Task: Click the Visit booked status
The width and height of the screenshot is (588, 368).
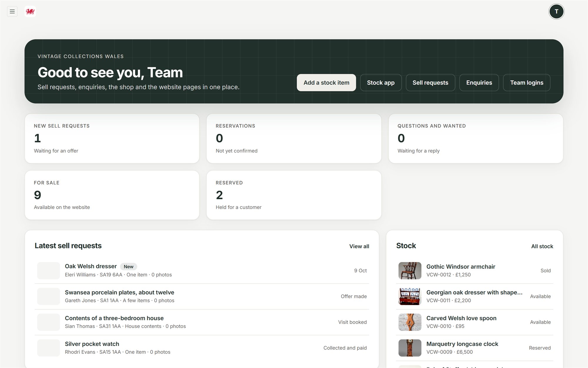Action: pos(352,322)
